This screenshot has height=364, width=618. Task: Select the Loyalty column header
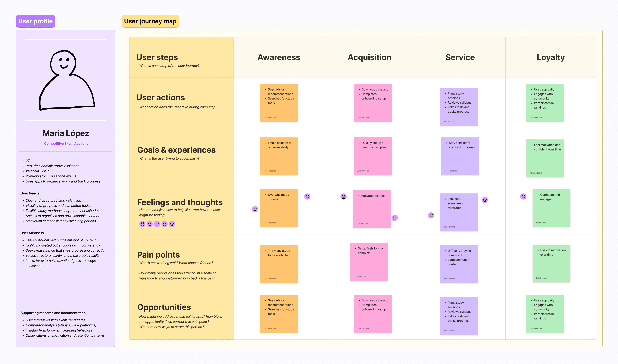[551, 57]
